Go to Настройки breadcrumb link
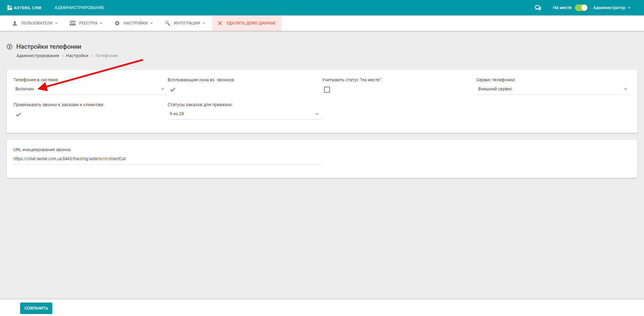 (x=77, y=56)
